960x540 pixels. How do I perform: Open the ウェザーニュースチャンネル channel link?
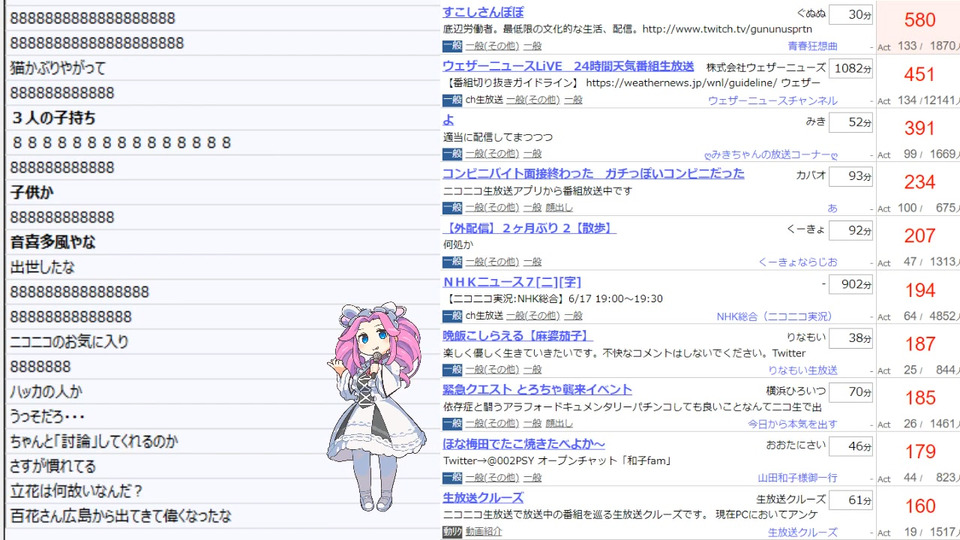pyautogui.click(x=773, y=100)
